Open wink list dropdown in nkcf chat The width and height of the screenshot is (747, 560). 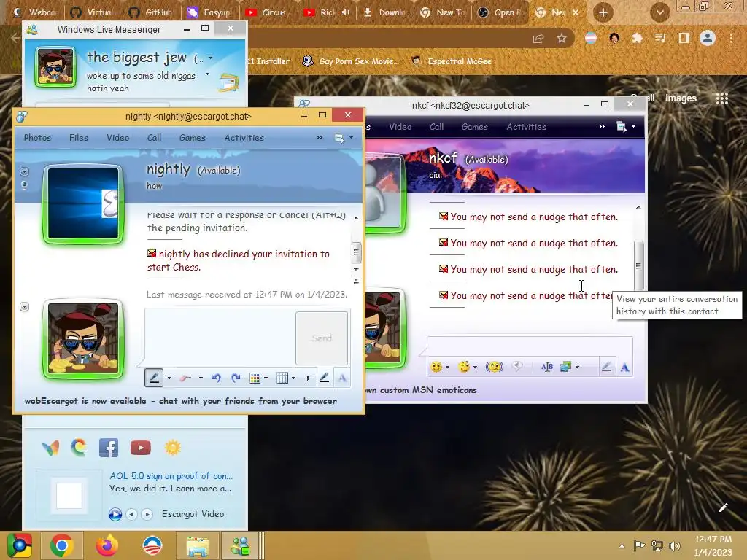coord(476,367)
